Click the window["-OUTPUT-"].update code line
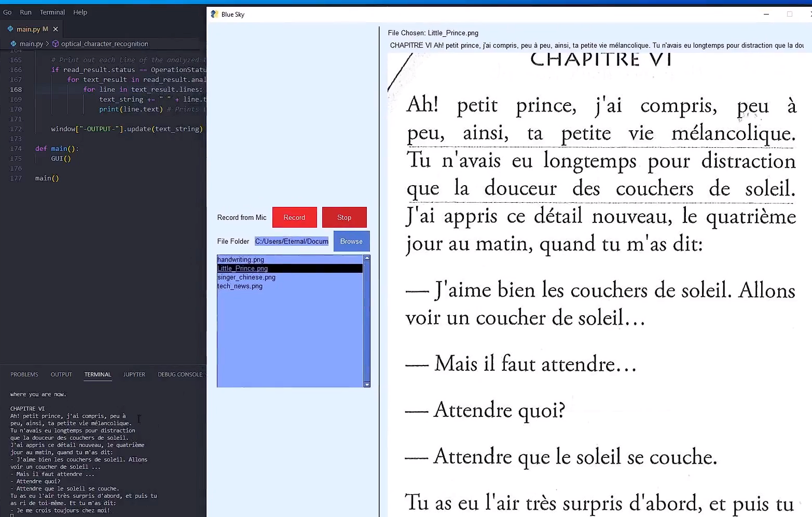The height and width of the screenshot is (517, 812). (x=127, y=129)
